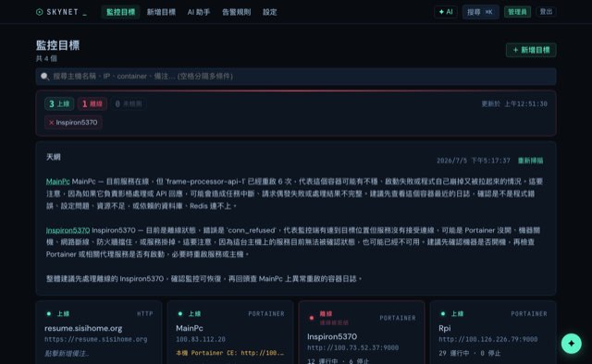Image resolution: width=592 pixels, height=364 pixels.
Task: Click the + 新增目標 button
Action: [x=531, y=50]
